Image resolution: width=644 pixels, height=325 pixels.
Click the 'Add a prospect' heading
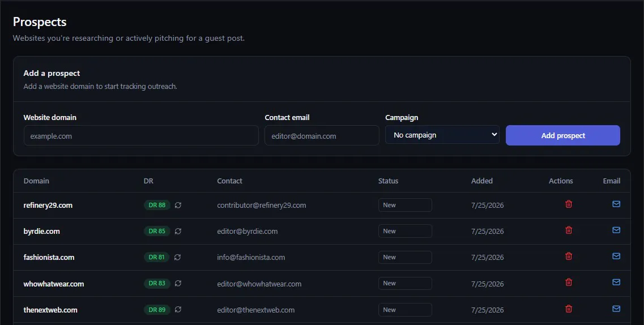[52, 74]
